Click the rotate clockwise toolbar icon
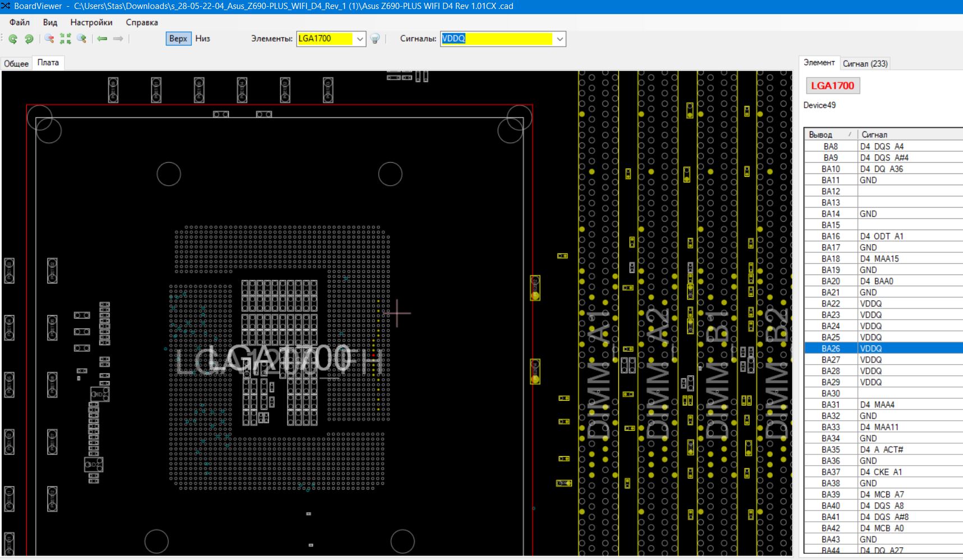Viewport: 963px width, 560px height. click(29, 39)
